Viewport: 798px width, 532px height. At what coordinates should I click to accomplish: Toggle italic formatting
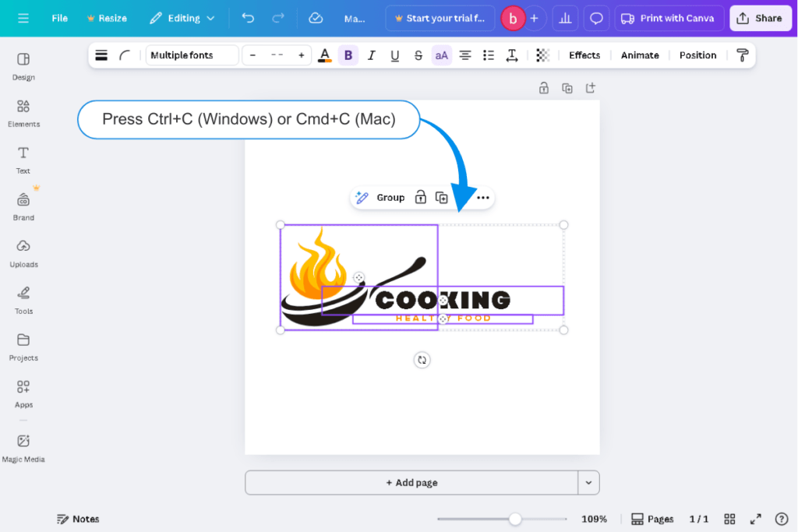tap(372, 55)
